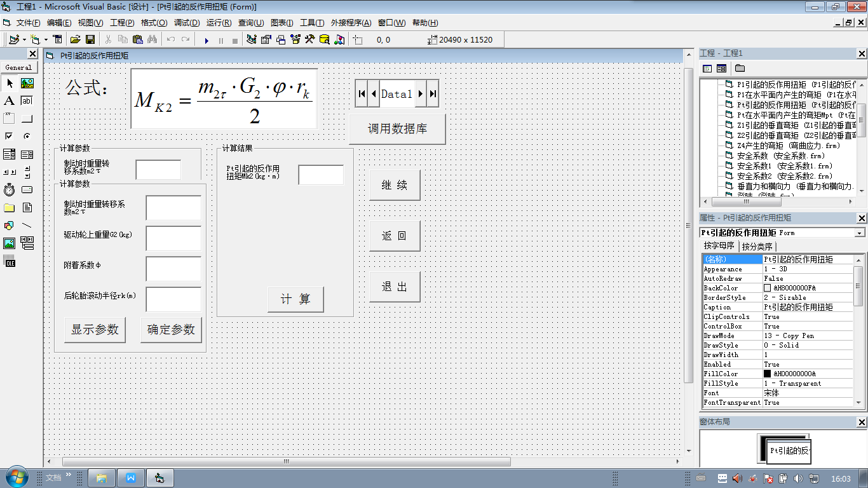Open the Form Layout Window toolbar icon

click(281, 39)
